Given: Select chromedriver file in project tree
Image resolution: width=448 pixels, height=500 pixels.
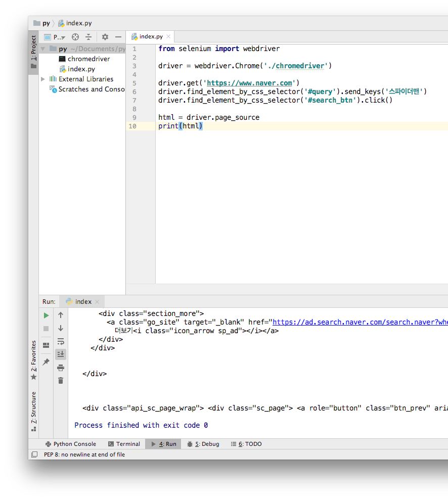Looking at the screenshot, I should click(x=84, y=59).
